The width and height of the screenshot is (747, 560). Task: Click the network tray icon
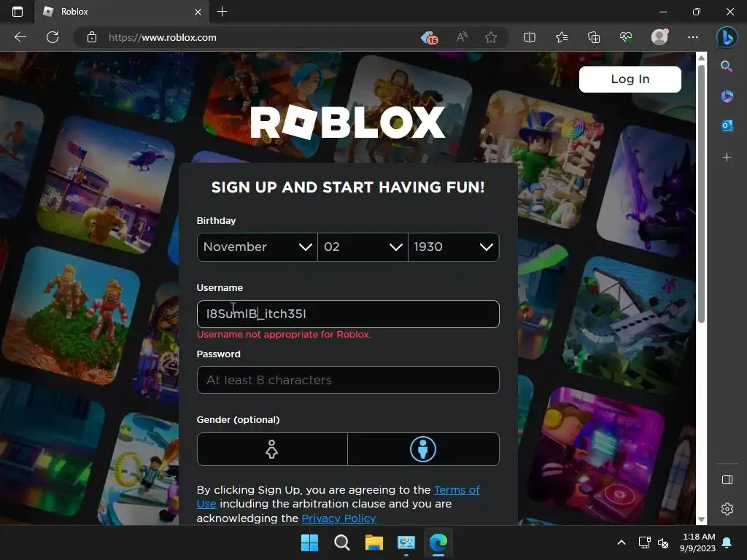[645, 542]
